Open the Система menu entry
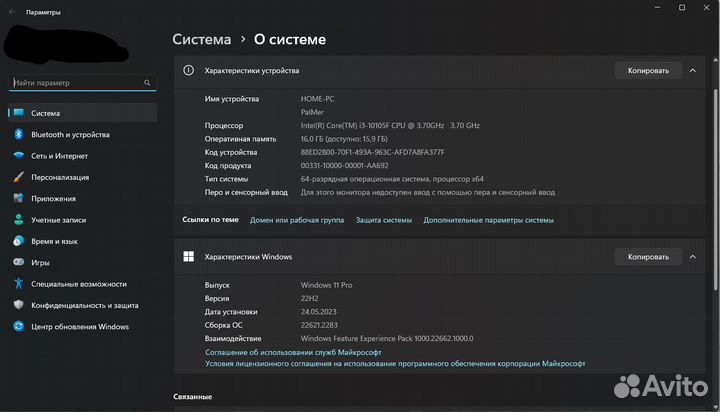The height and width of the screenshot is (412, 720). [83, 113]
